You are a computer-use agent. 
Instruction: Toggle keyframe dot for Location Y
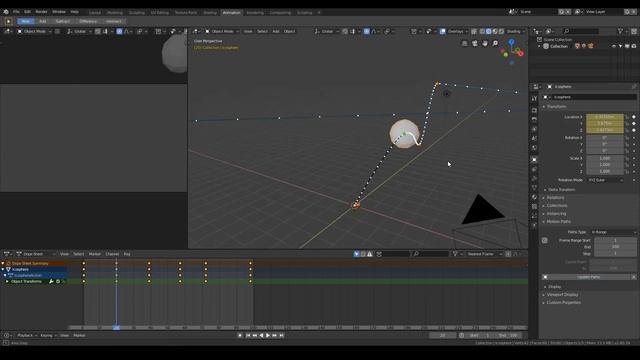pos(634,124)
